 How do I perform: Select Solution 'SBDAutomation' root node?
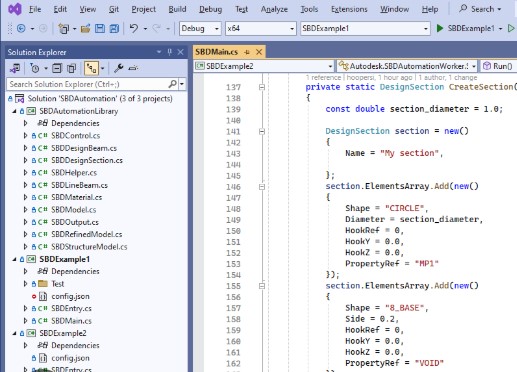[100, 99]
